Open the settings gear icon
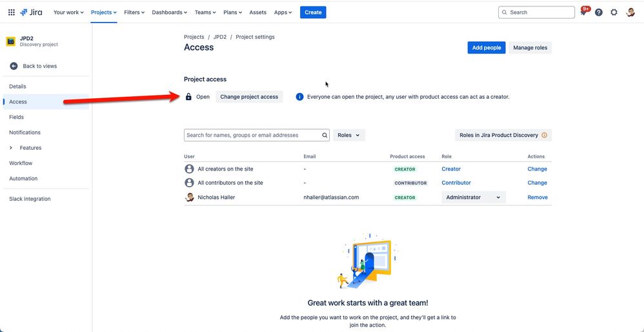The height and width of the screenshot is (332, 644). (614, 12)
